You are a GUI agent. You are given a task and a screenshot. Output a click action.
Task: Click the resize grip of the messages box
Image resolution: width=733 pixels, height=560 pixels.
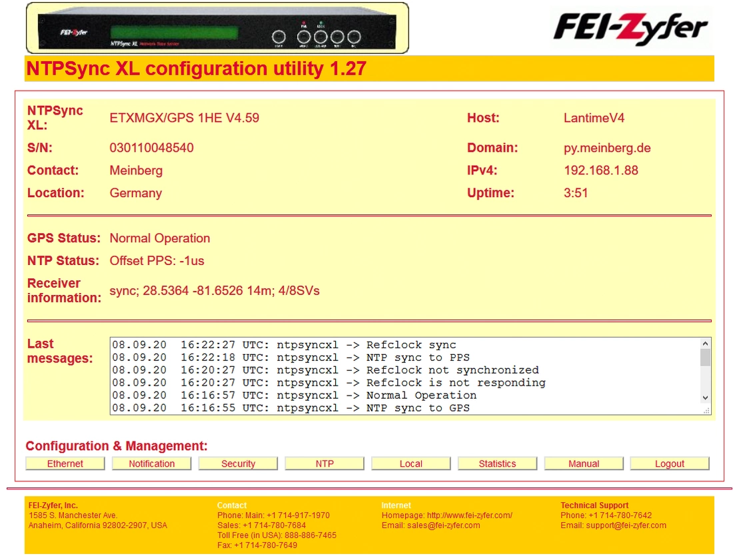tap(707, 411)
